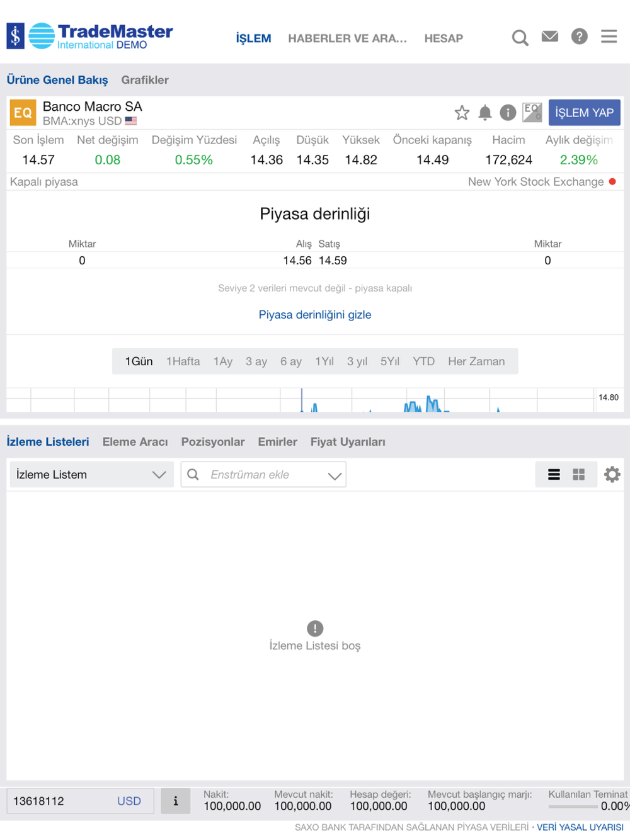This screenshot has width=630, height=840.
Task: Click the empty watchlist exclamation icon
Action: coord(315,628)
